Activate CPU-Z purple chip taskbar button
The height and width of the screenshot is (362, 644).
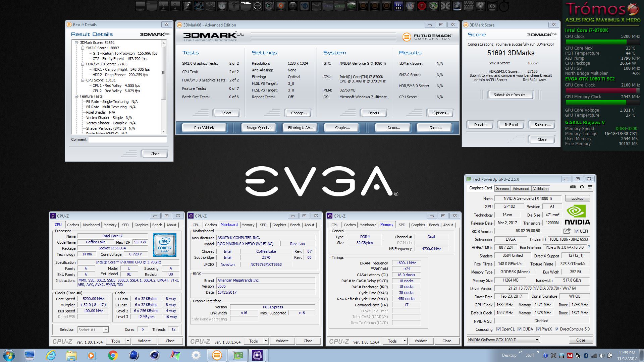pyautogui.click(x=257, y=355)
